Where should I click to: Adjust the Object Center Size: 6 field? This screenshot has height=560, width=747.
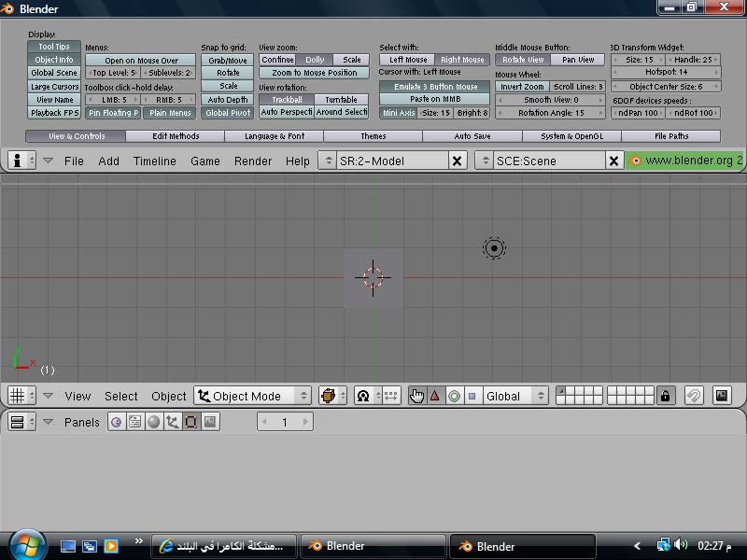pos(666,87)
